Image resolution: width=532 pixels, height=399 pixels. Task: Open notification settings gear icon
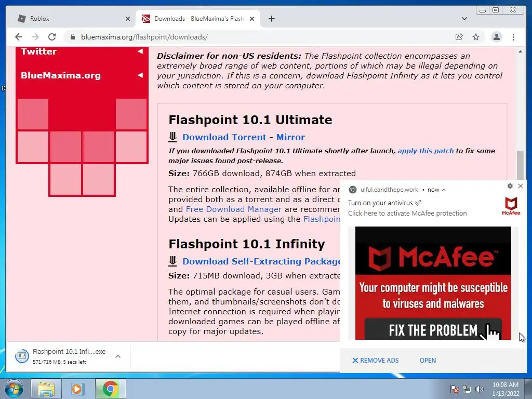[x=510, y=186]
